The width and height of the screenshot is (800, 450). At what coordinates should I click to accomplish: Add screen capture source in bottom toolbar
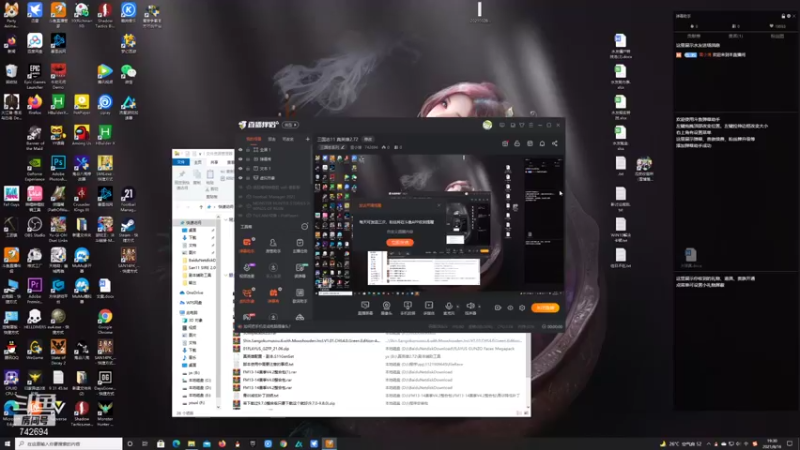pyautogui.click(x=365, y=308)
